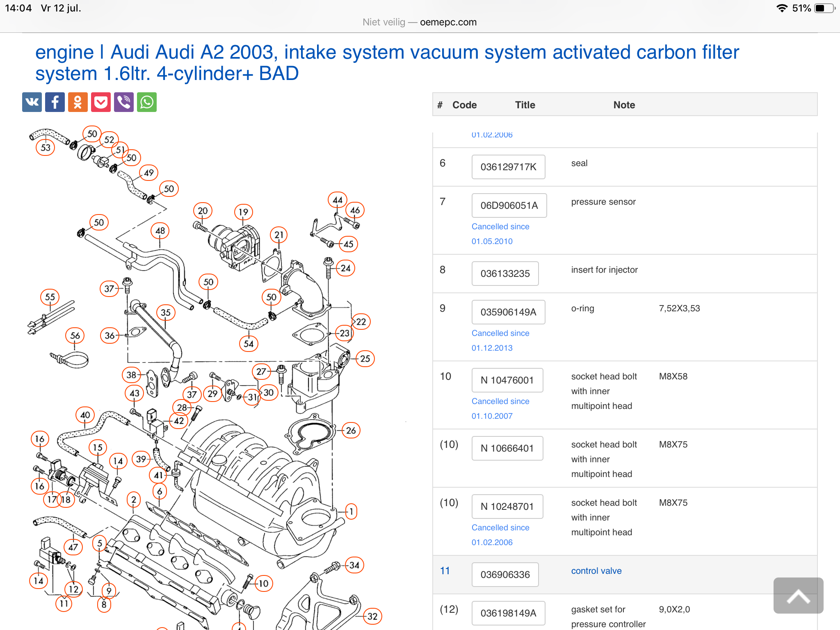Select diagram callout 52
The width and height of the screenshot is (840, 630).
(109, 140)
